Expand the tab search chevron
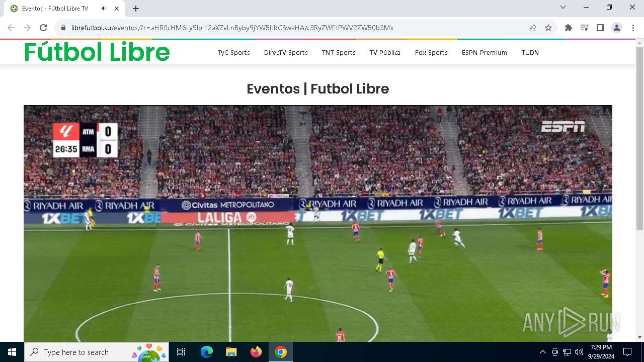The height and width of the screenshot is (362, 644). [x=563, y=8]
